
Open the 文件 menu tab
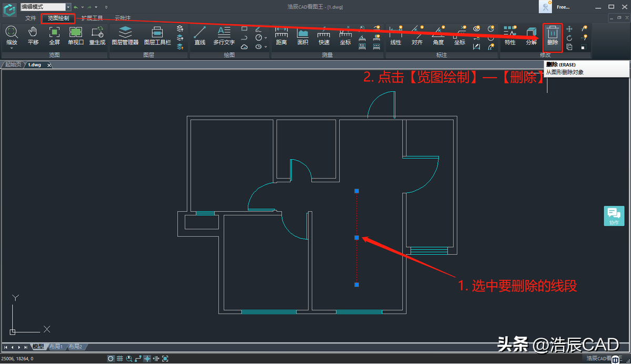[30, 18]
